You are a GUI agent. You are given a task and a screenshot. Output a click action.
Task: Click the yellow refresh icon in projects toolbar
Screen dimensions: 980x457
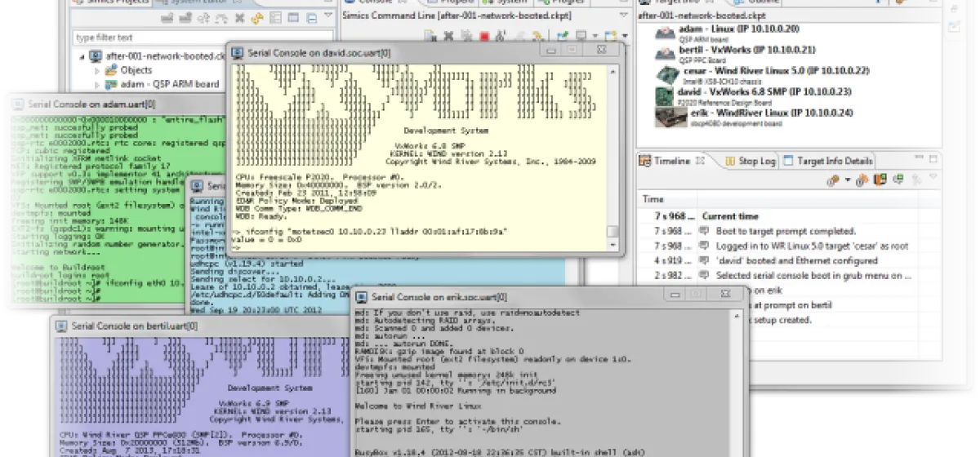(257, 17)
